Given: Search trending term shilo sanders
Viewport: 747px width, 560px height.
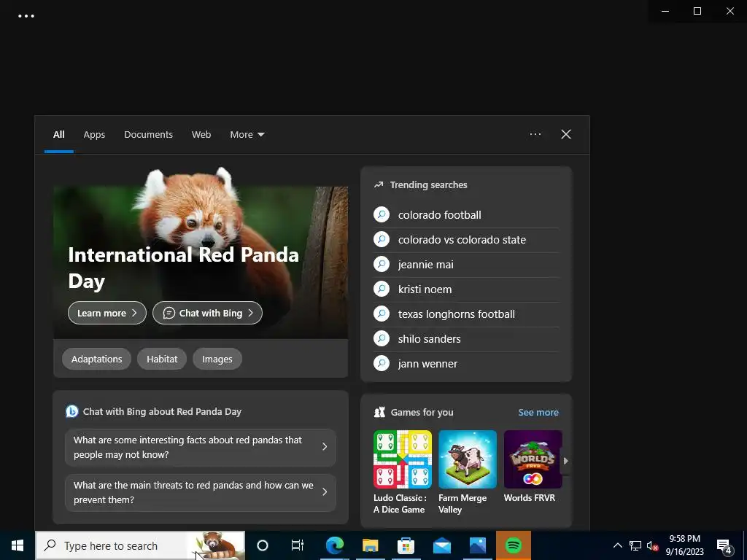Looking at the screenshot, I should coord(429,338).
